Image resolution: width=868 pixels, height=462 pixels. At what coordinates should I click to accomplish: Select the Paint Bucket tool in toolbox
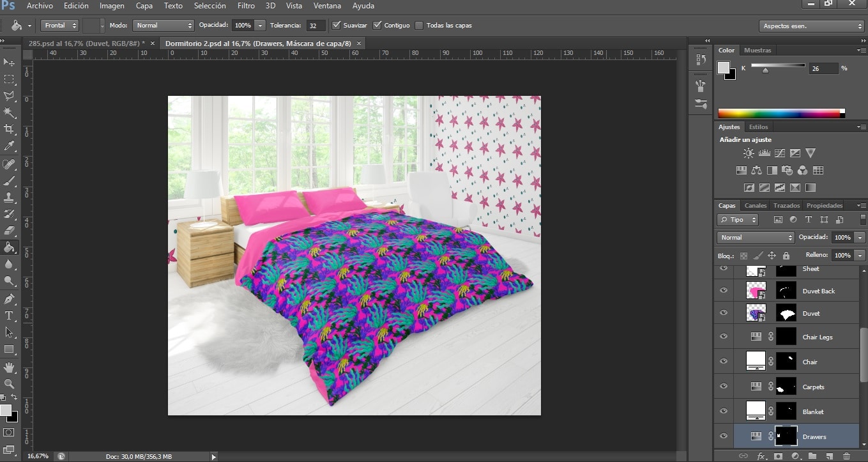coord(10,247)
